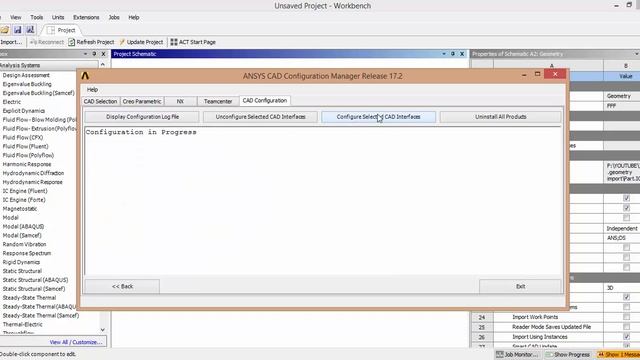640x360 pixels.
Task: Open the View menu
Action: pos(16,18)
